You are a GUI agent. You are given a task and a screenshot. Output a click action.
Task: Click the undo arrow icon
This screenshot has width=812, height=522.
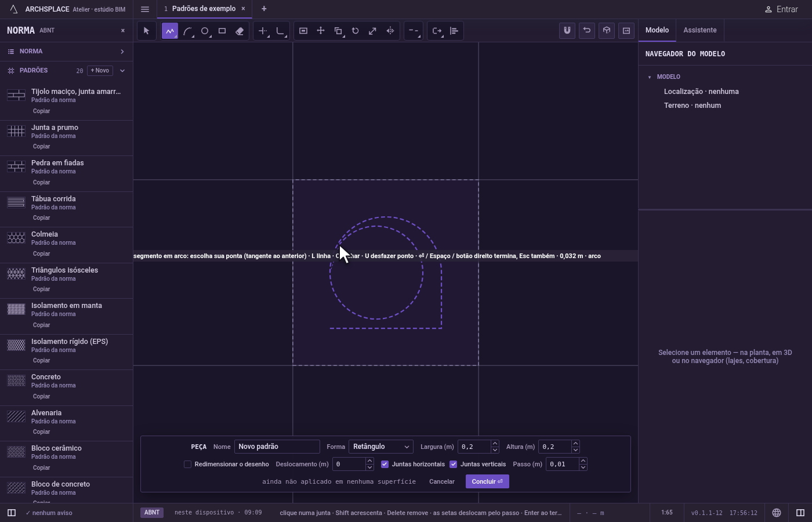tap(587, 31)
